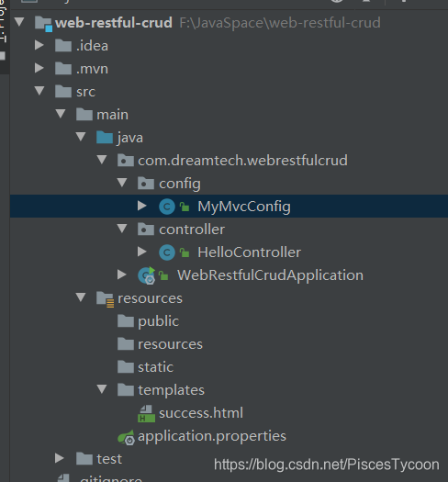The height and width of the screenshot is (482, 448).
Task: Click the application.properties Spring icon
Action: tap(126, 437)
